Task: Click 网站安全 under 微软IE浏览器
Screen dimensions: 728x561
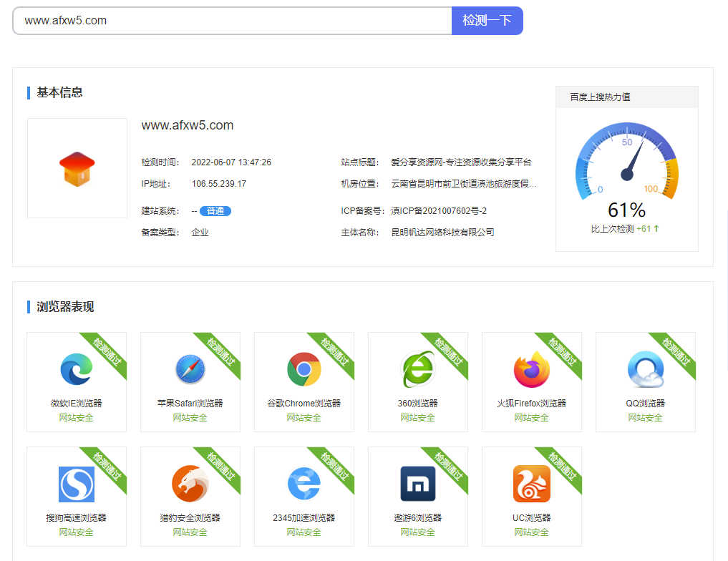Action: click(x=76, y=418)
